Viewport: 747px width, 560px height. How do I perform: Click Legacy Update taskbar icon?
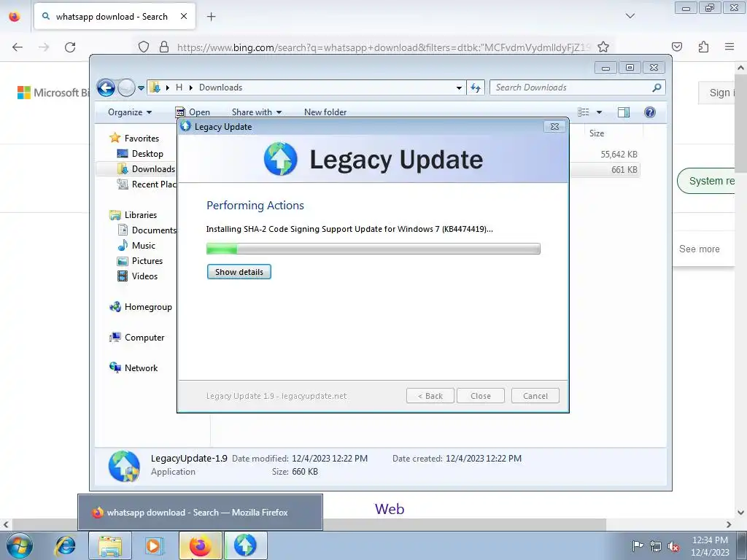click(245, 545)
